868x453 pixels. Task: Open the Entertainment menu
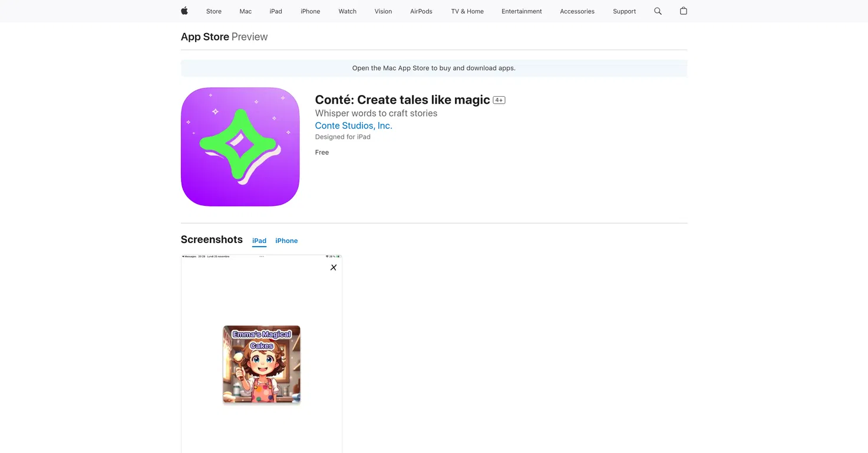coord(522,11)
